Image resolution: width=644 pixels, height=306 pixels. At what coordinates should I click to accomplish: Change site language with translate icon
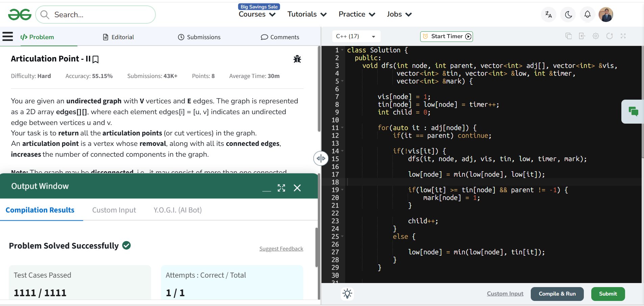coord(548,15)
